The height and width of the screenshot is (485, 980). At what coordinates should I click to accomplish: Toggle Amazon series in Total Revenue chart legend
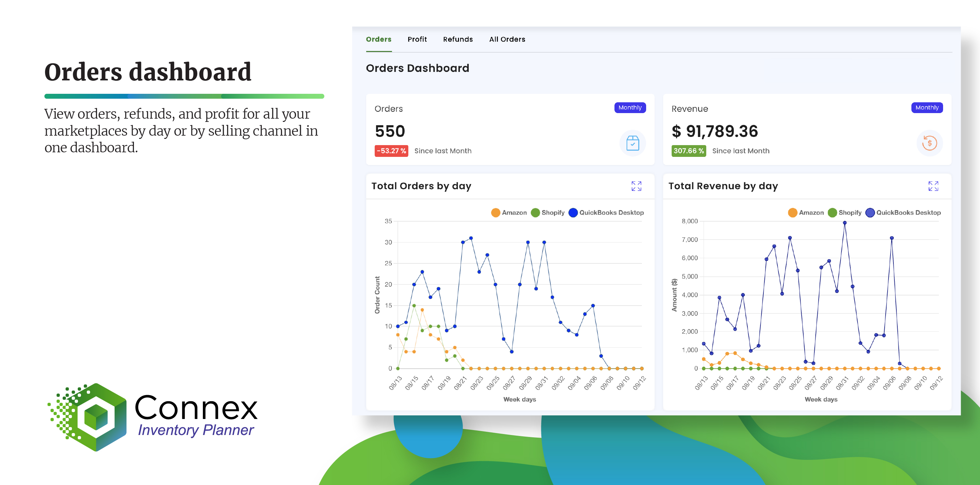tap(806, 212)
